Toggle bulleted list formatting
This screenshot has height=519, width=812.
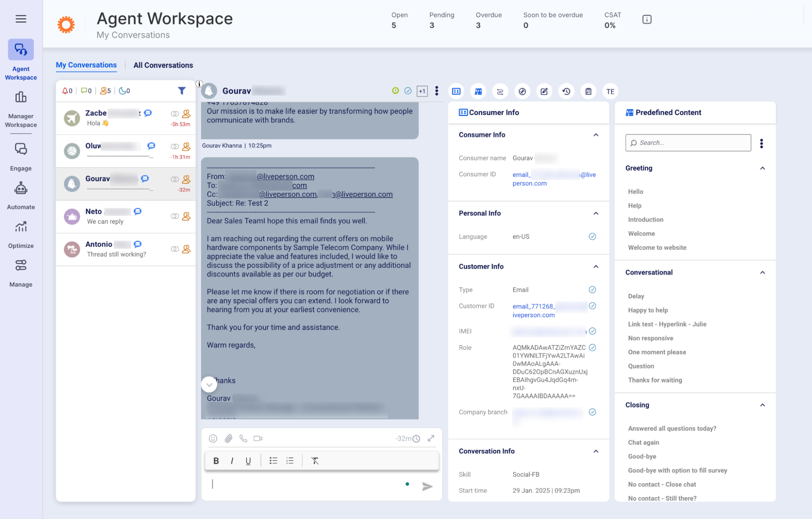(x=273, y=460)
